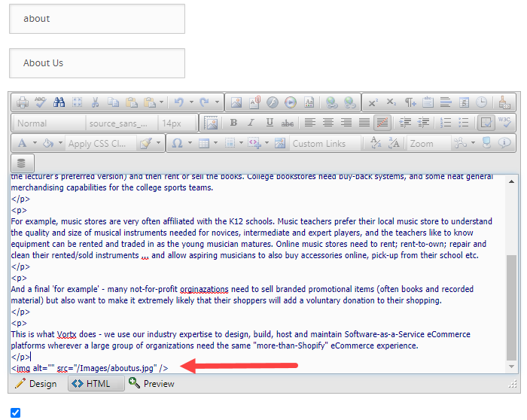Toggle strikethrough formatting

coord(288,123)
